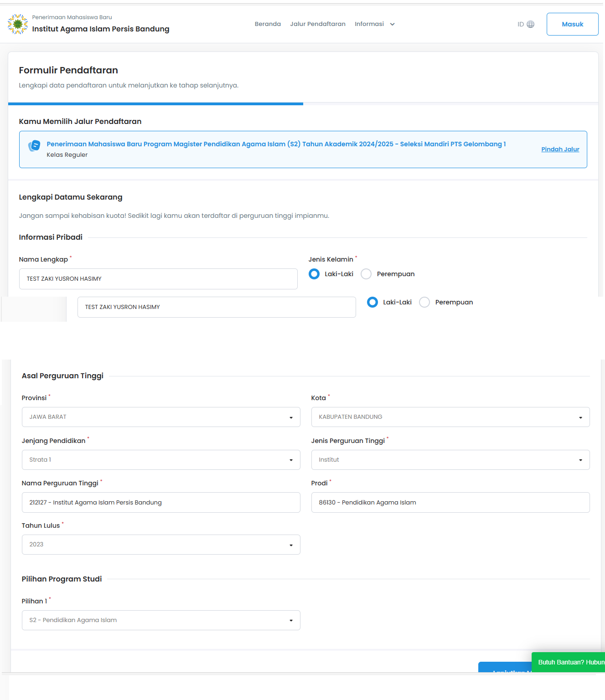Viewport: 605px width, 700px height.
Task: Expand the Pilihan 1 program dropdown
Action: click(x=161, y=620)
